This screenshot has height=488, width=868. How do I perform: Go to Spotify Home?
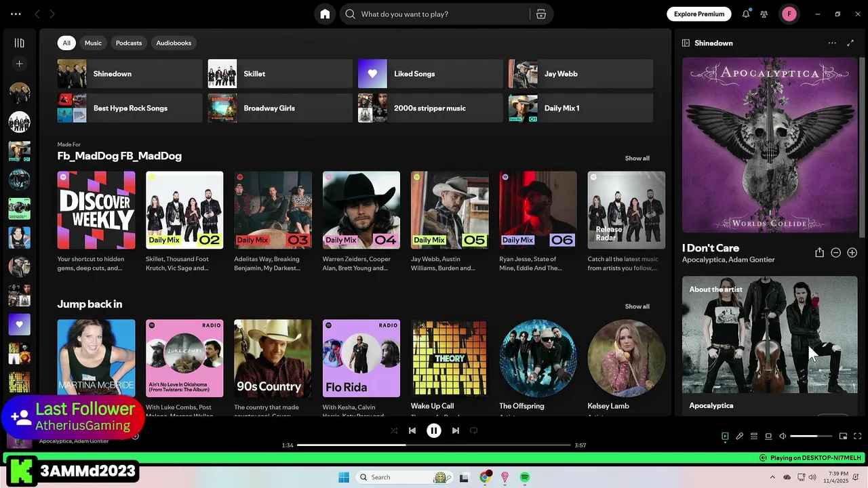[325, 14]
